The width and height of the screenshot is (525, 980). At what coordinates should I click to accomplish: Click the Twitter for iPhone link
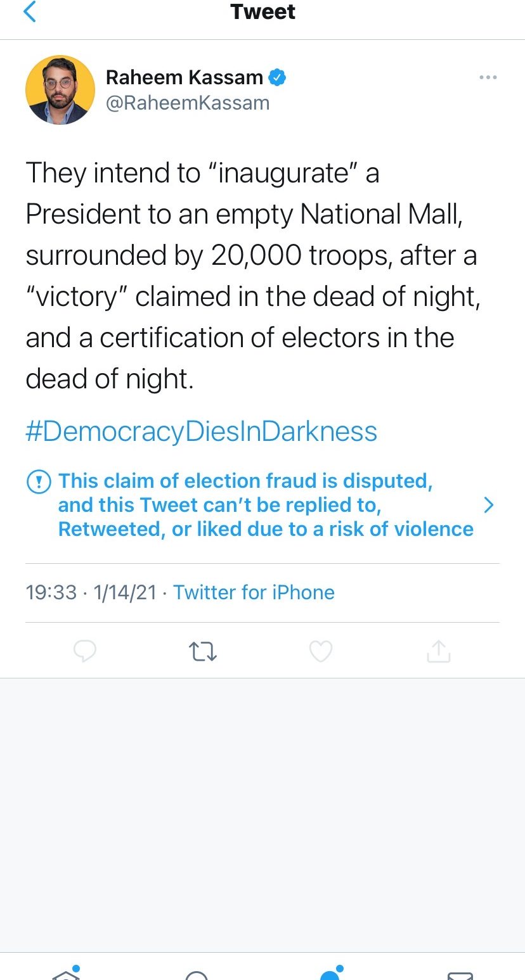[254, 592]
